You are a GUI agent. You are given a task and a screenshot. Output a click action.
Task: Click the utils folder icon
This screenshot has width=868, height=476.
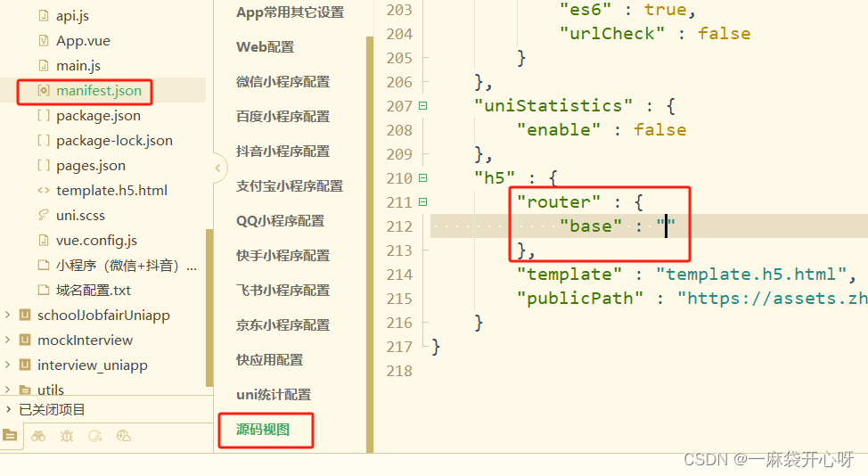25,390
